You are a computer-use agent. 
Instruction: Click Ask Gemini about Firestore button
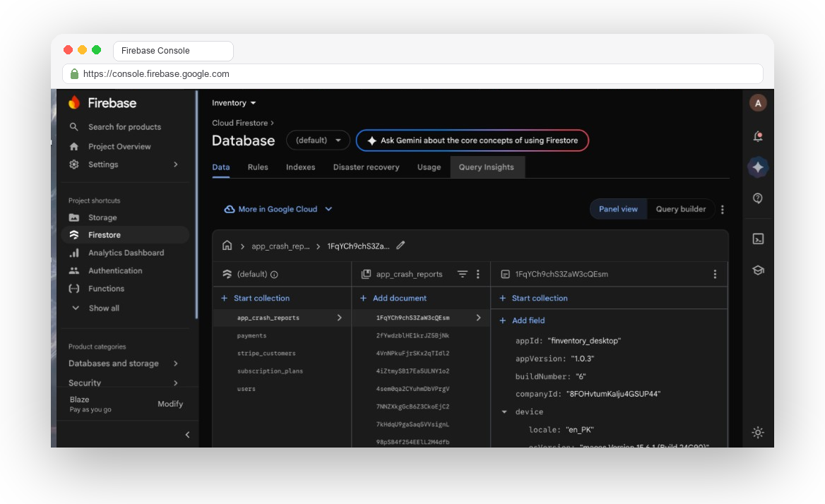tap(473, 140)
